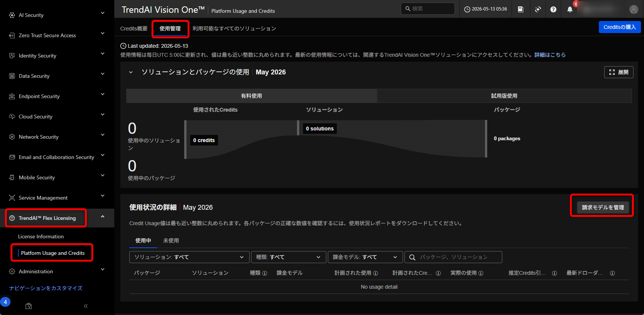Open the help question mark icon
644x315 pixels.
coord(553,9)
